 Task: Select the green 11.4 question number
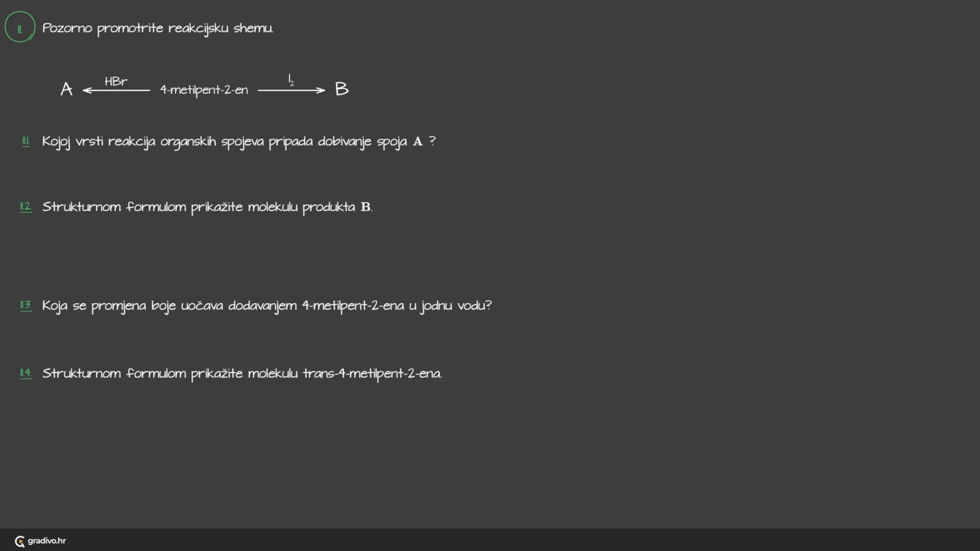(26, 373)
